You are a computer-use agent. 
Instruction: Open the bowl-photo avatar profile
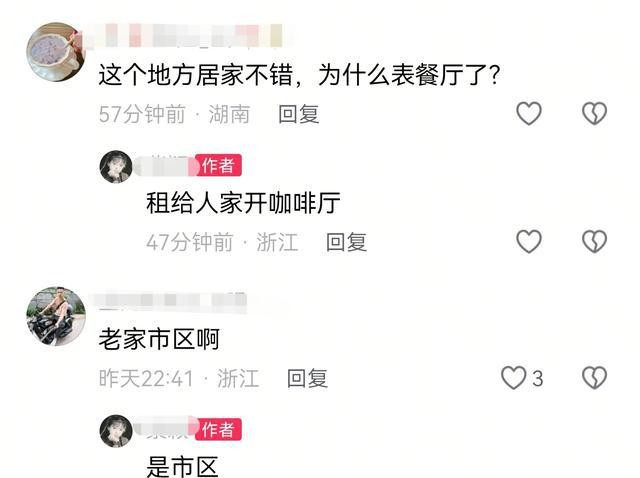point(56,52)
